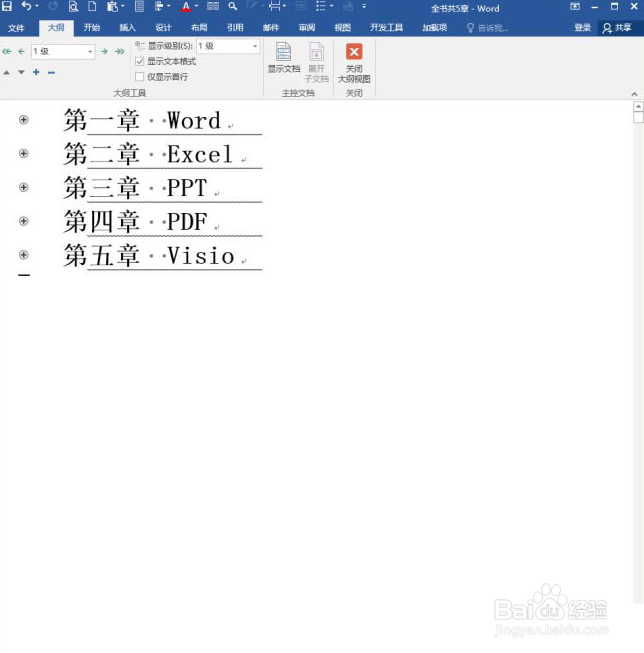Image resolution: width=644 pixels, height=653 pixels.
Task: Switch to the 插入 tab
Action: [127, 28]
